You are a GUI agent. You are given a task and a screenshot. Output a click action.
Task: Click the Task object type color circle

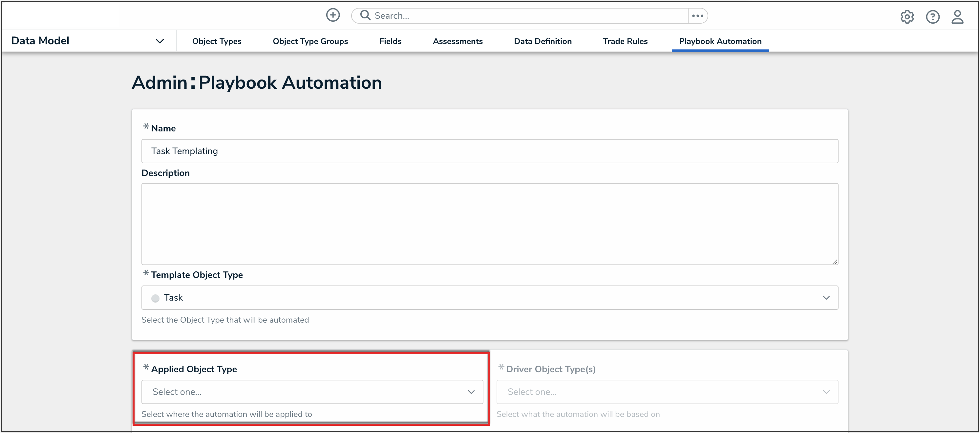pyautogui.click(x=155, y=298)
